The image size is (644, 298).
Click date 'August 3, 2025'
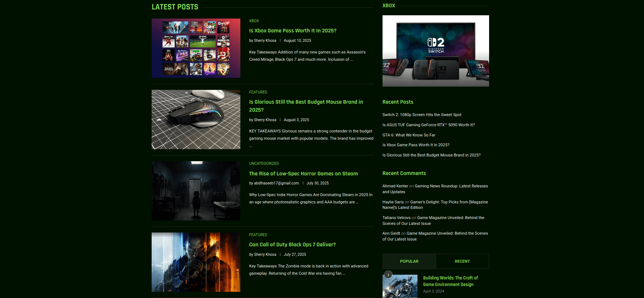(296, 120)
